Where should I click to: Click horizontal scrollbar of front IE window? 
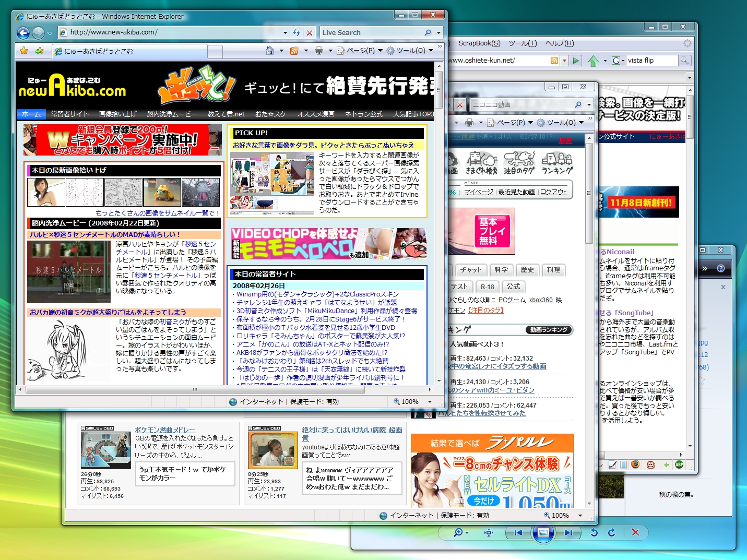(x=226, y=389)
